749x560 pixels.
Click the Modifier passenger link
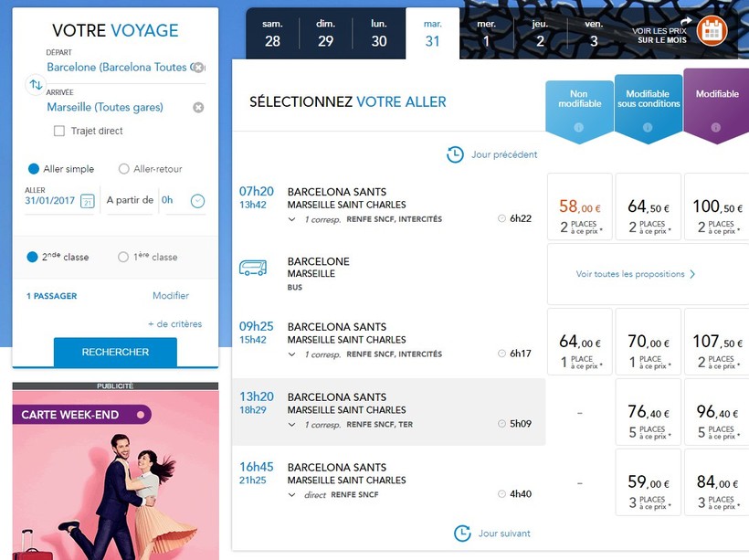click(171, 296)
